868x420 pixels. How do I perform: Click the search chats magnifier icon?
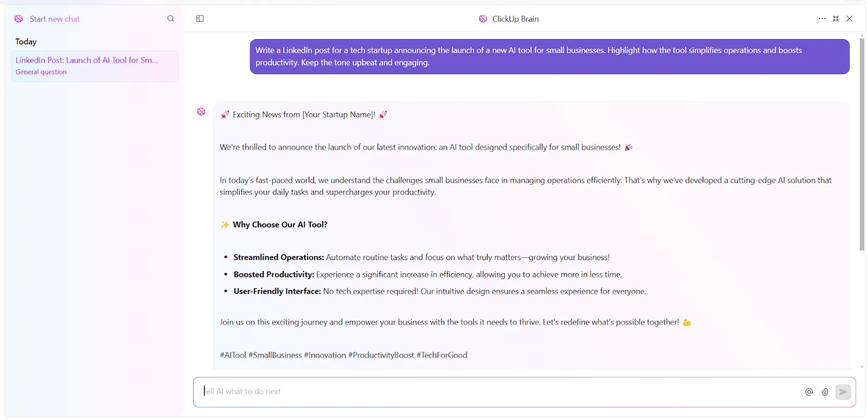(171, 18)
